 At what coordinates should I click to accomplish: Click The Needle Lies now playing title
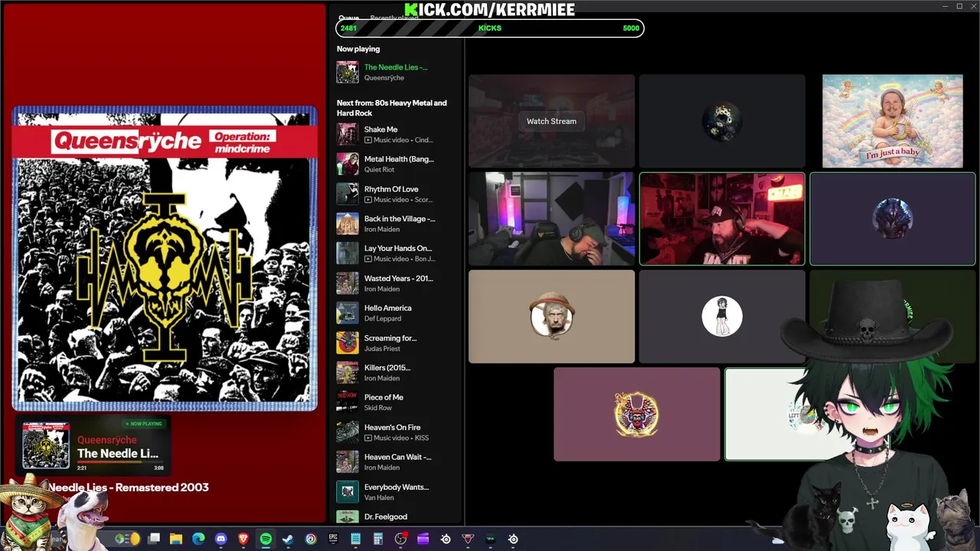pyautogui.click(x=396, y=67)
